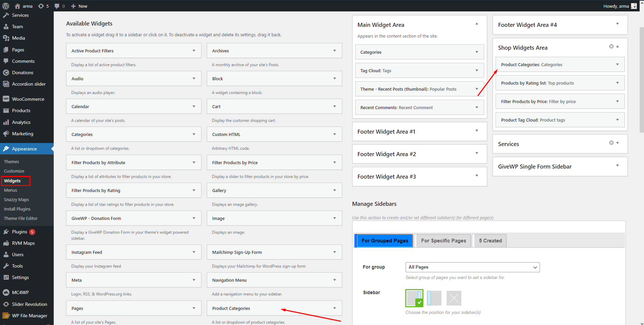Click the page vertical scrollbar
This screenshot has width=644, height=325.
tap(642, 79)
